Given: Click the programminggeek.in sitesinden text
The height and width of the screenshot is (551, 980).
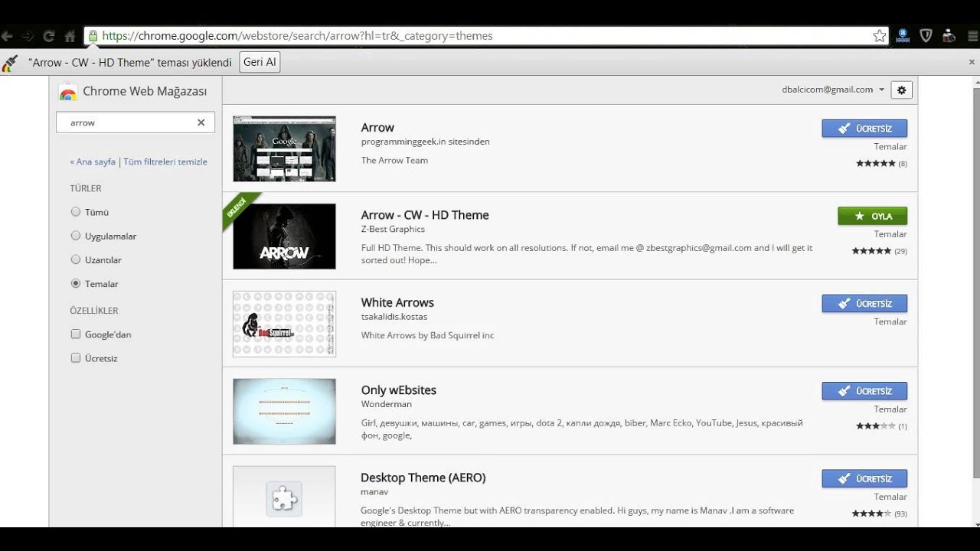Looking at the screenshot, I should tap(425, 142).
